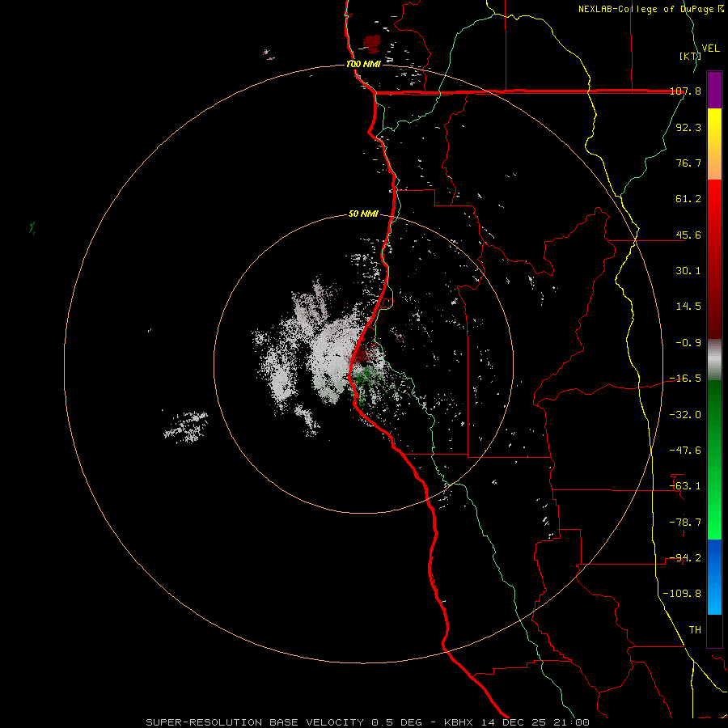
Task: Click the 61.2 scale value
Action: [x=688, y=199]
